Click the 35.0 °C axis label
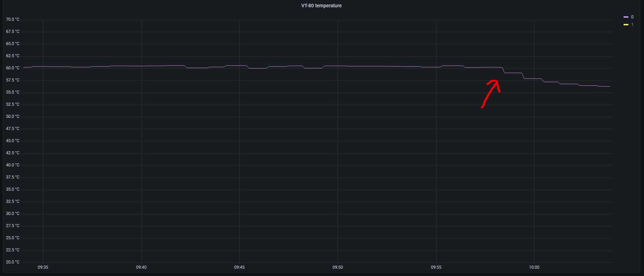The height and width of the screenshot is (276, 644). pyautogui.click(x=13, y=189)
